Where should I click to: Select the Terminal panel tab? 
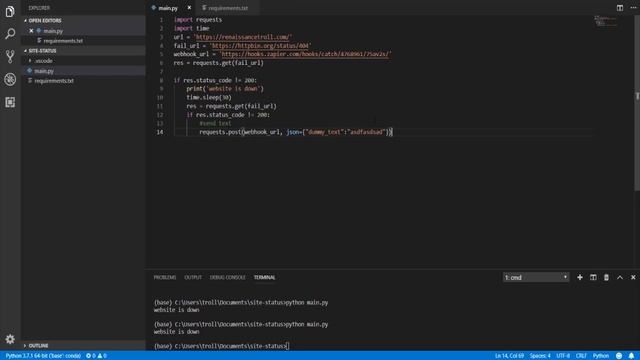[x=264, y=278]
